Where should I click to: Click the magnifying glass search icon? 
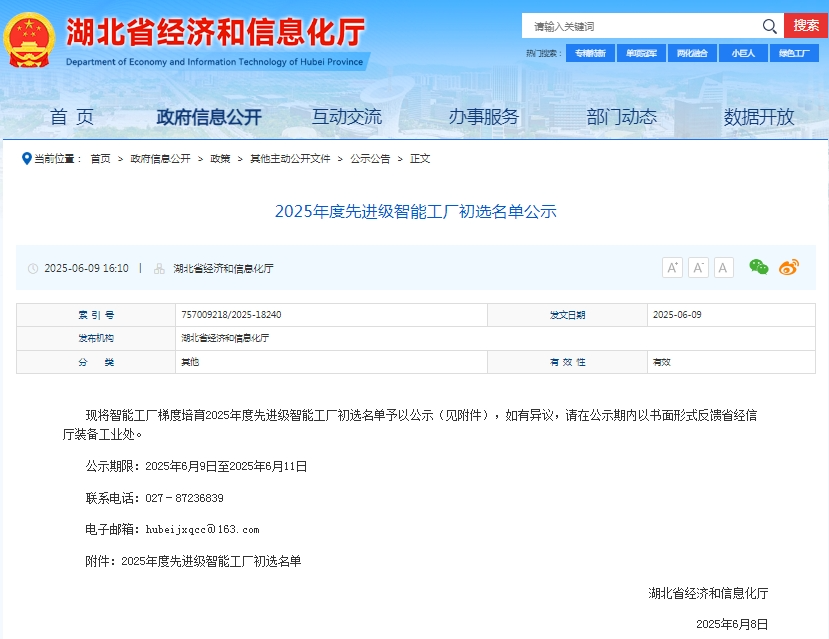(x=769, y=26)
